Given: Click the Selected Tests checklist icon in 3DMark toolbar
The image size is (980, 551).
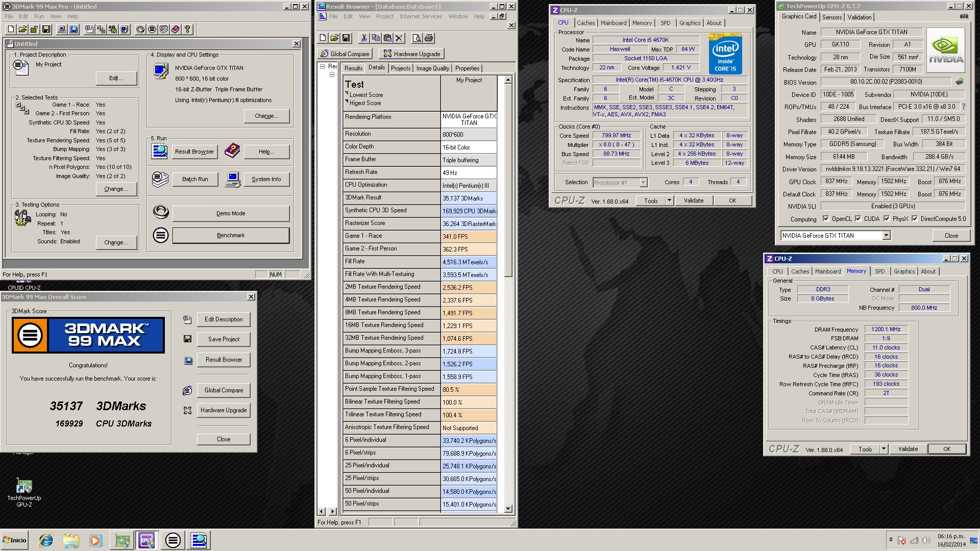Looking at the screenshot, I should pos(101,30).
